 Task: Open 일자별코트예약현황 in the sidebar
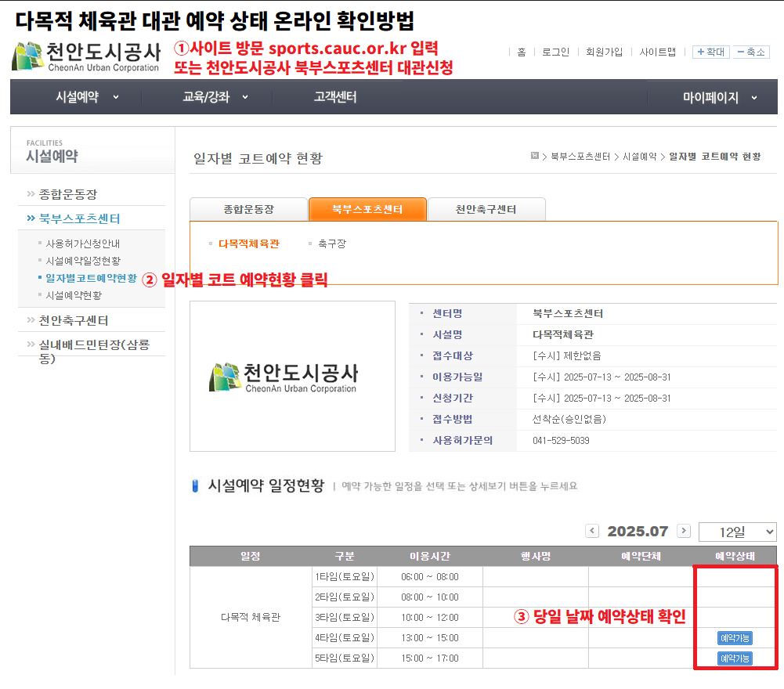pos(91,278)
